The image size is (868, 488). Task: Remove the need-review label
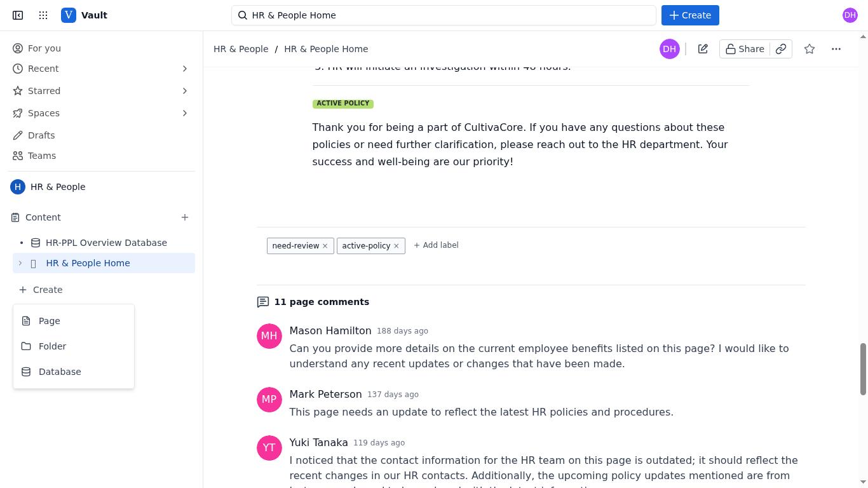325,246
